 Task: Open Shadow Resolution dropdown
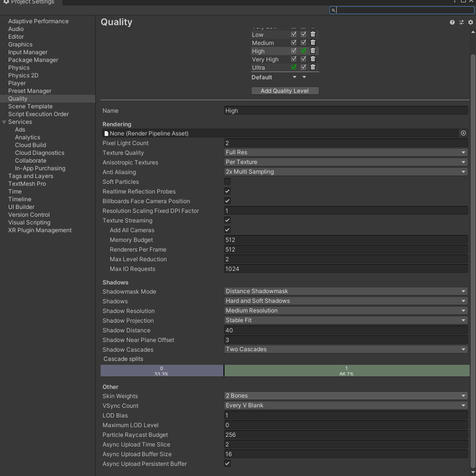(x=346, y=311)
